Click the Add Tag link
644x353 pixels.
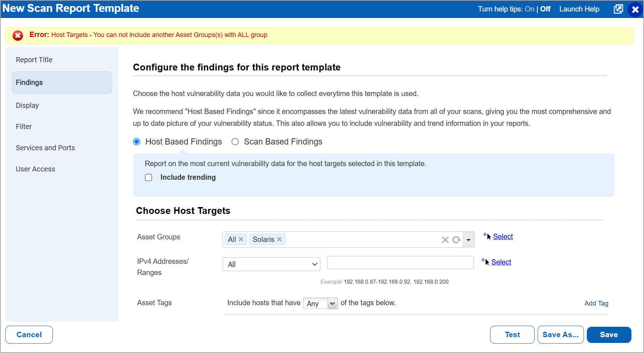pyautogui.click(x=596, y=303)
